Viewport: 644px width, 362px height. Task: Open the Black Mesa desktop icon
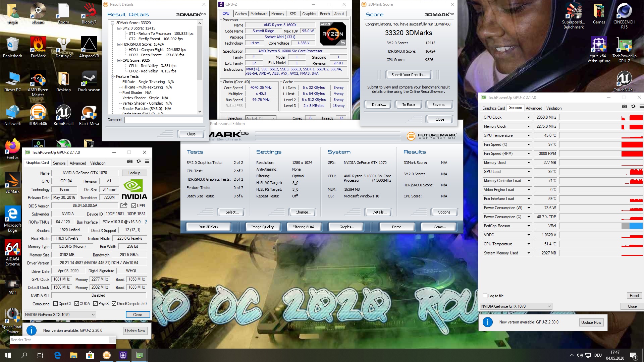pos(89,115)
